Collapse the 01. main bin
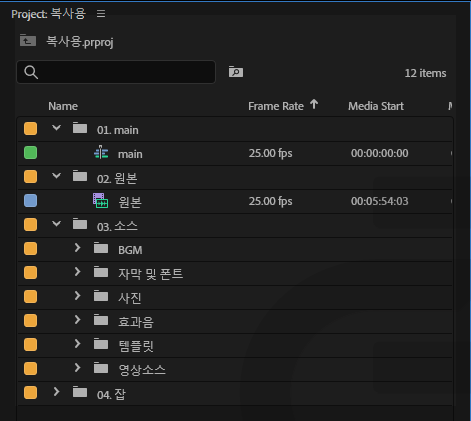Screen dimensions: 471x421 tap(57, 128)
